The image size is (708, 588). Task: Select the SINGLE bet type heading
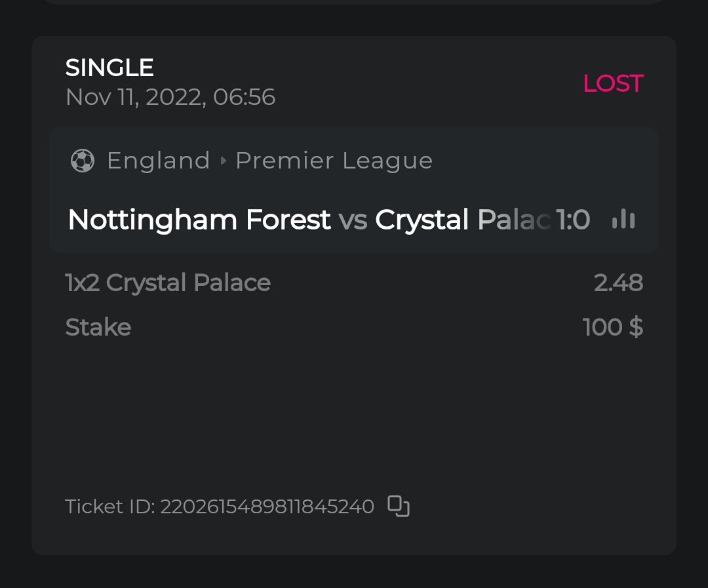[109, 68]
